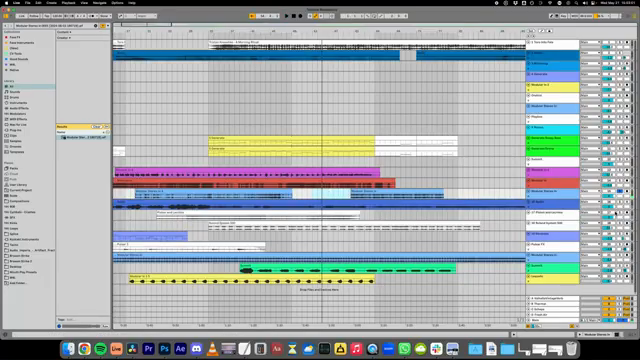
Task: Click the volume slider of 4 Generate track
Action: [608, 79]
